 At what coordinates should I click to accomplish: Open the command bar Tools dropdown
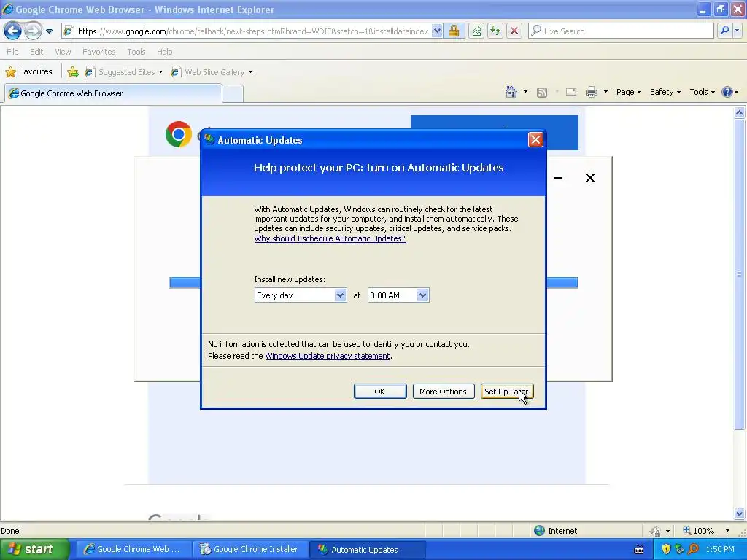703,92
